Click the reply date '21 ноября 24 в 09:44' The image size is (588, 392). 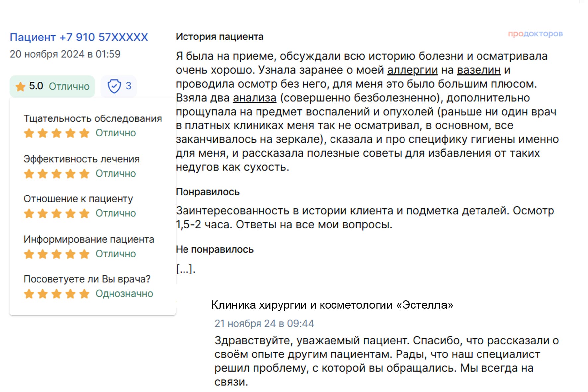(264, 324)
